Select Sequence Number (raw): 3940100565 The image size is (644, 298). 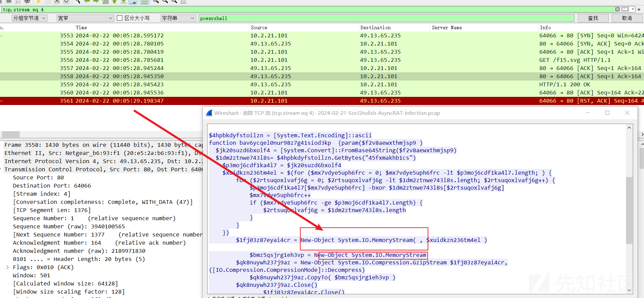69,226
